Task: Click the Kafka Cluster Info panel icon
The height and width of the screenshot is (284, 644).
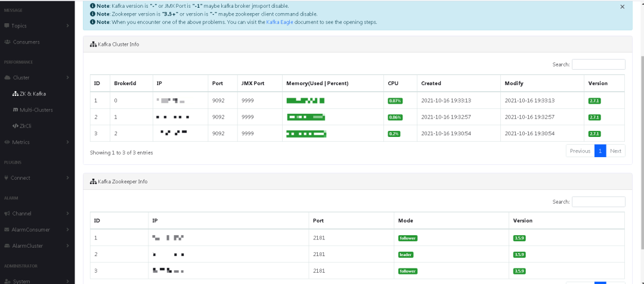Action: [93, 44]
